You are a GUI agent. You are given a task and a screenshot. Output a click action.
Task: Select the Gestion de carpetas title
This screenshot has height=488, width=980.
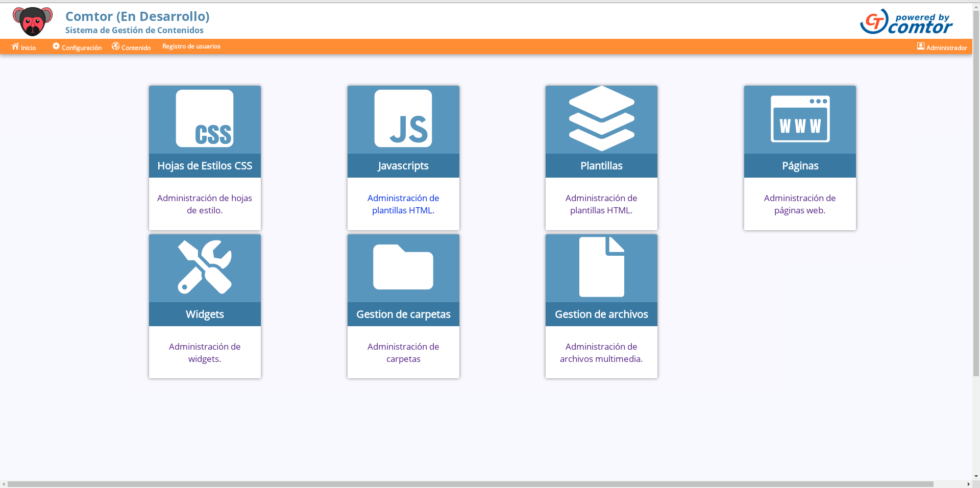[x=403, y=314]
